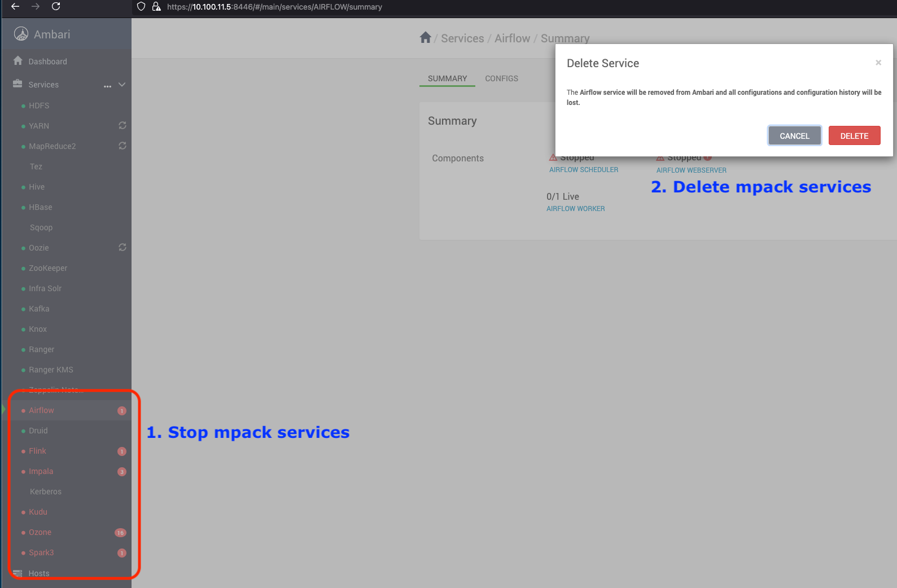Go back using the browser back arrow

[15, 6]
